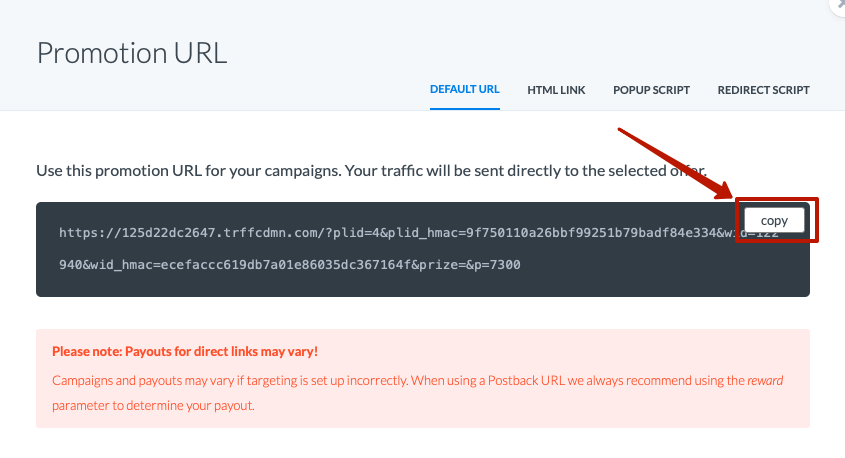Viewport: 845px width, 458px height.
Task: Copy the promotion URL with copy button
Action: click(x=774, y=220)
